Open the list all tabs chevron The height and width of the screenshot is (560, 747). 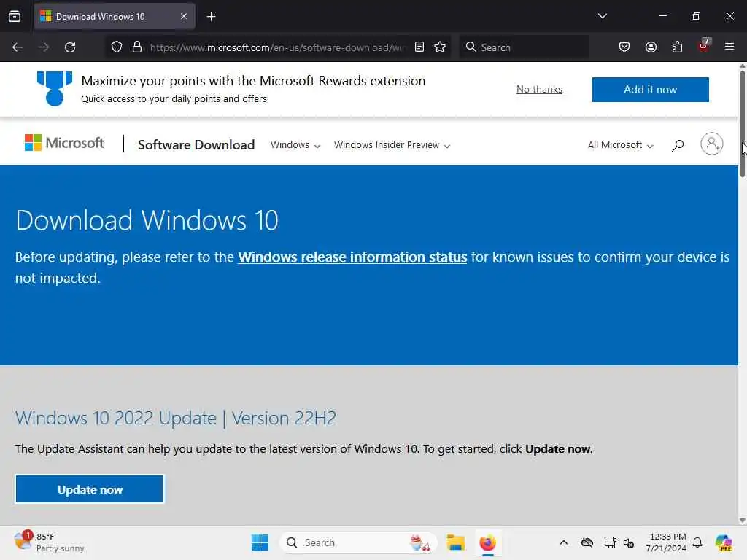click(x=602, y=16)
